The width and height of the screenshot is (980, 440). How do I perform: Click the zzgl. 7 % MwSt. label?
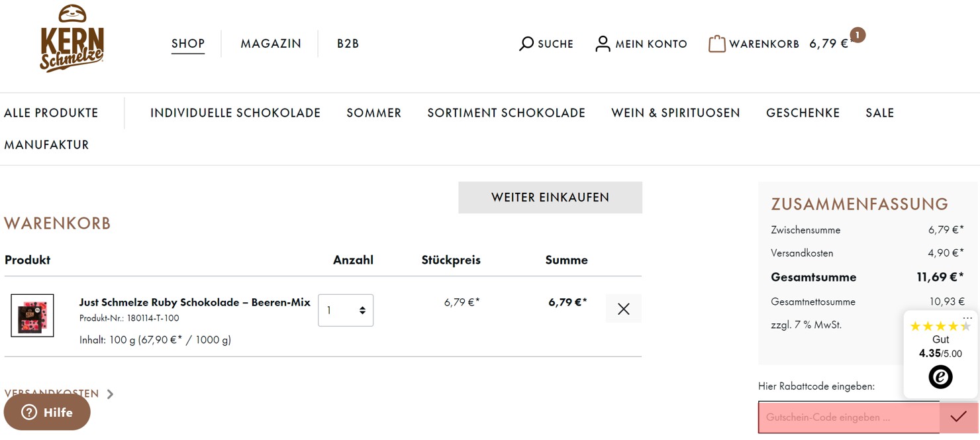pos(806,325)
